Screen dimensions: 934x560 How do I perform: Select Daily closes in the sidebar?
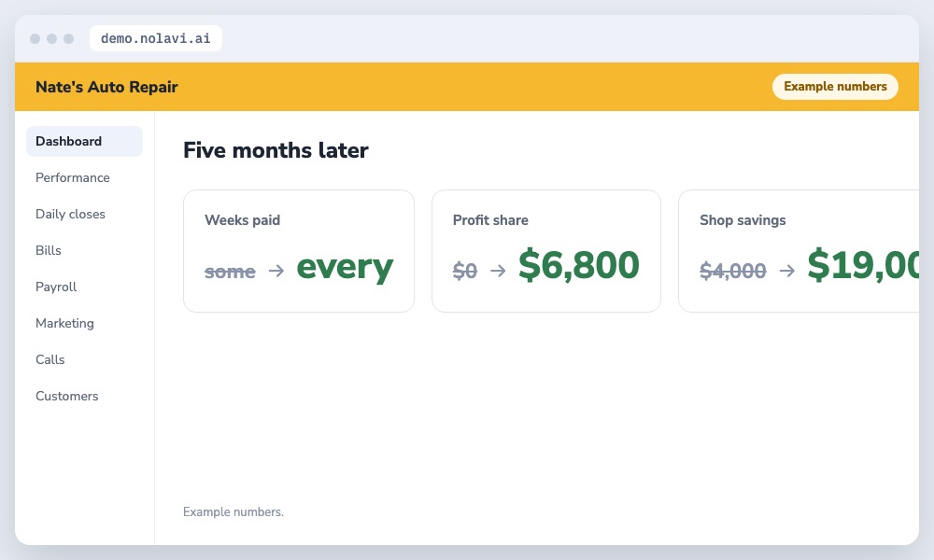[x=70, y=214]
